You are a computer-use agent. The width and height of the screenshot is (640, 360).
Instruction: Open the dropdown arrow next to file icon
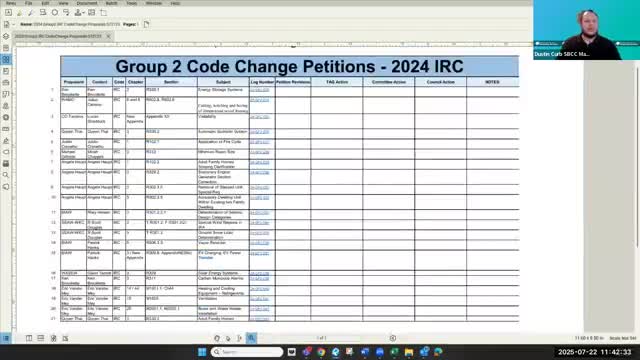tap(13, 24)
